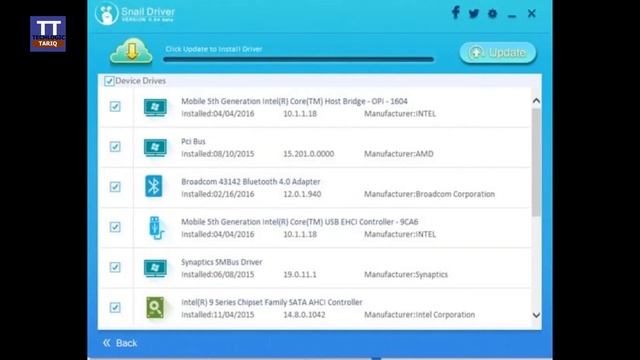The height and width of the screenshot is (360, 640).
Task: Click version 12.0.1.940 value
Action: coord(302,194)
